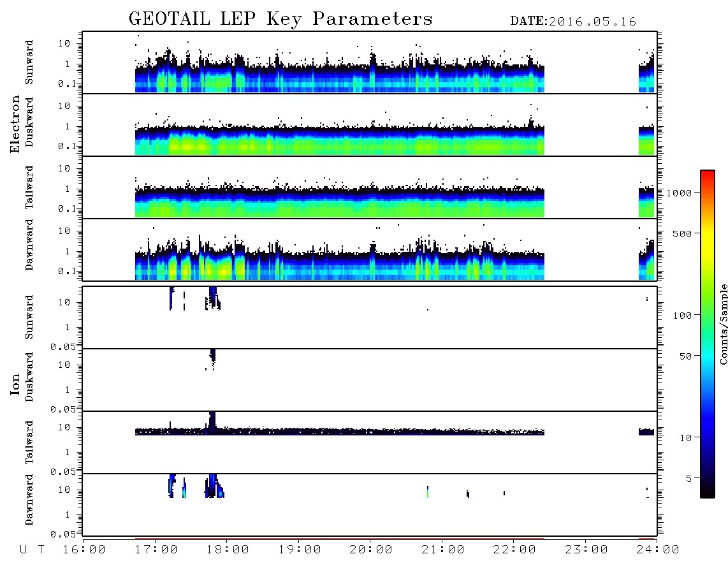Viewport: 728px width, 561px height.
Task: Select the 19:00 time axis label
Action: (300, 550)
